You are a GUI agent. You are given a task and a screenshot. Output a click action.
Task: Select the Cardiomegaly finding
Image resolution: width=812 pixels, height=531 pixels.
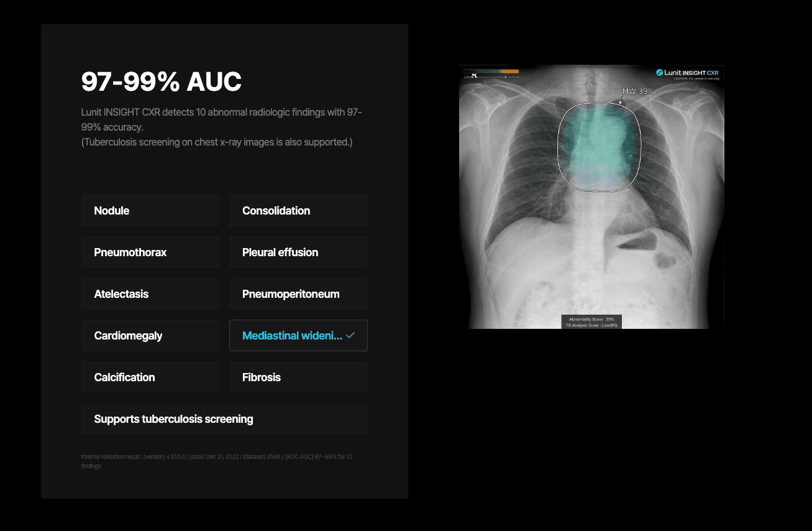[150, 335]
